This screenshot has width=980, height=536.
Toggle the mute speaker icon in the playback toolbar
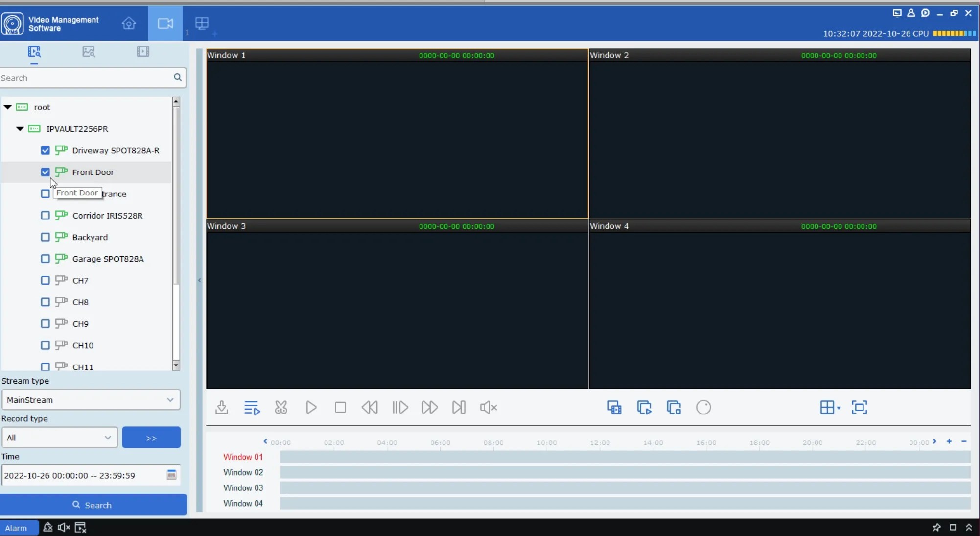[x=488, y=407]
